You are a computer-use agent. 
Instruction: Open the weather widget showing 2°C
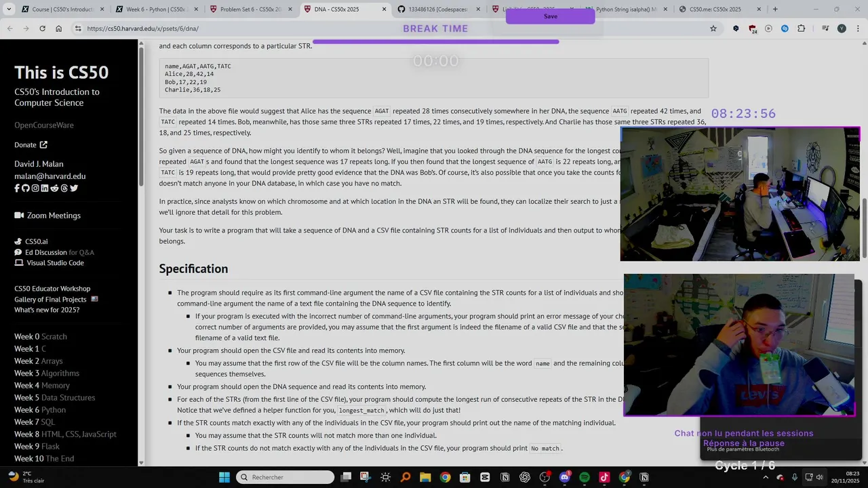[x=26, y=476]
